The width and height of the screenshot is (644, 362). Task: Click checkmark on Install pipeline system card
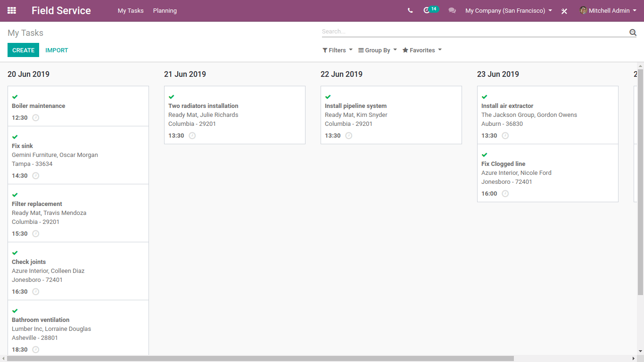tap(328, 97)
